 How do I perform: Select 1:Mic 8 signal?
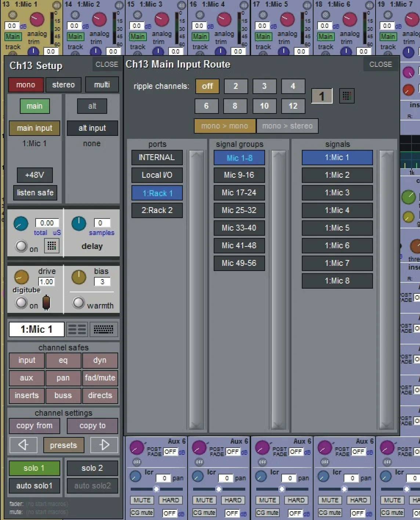point(337,281)
